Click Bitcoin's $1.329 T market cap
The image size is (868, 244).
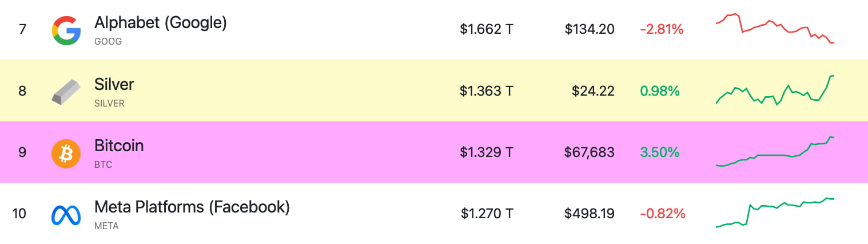tap(487, 152)
